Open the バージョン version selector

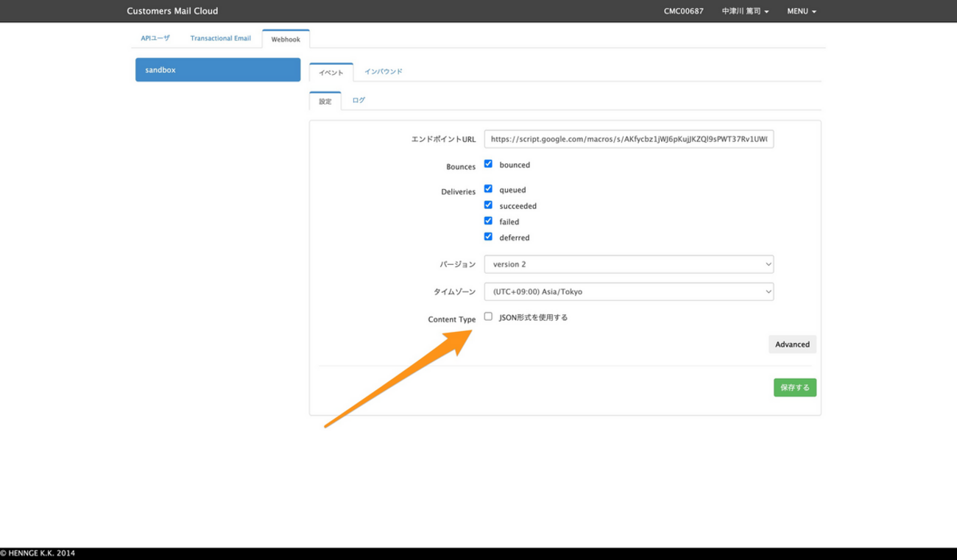coord(628,263)
